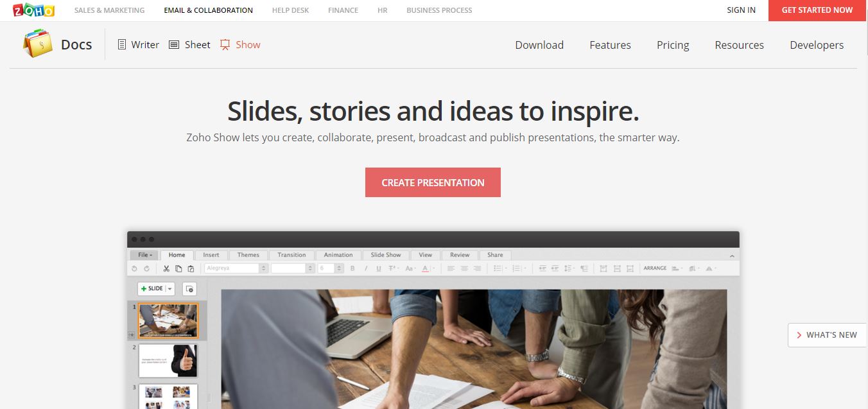
Task: Open the Alegreya font family dropdown
Action: tap(236, 268)
